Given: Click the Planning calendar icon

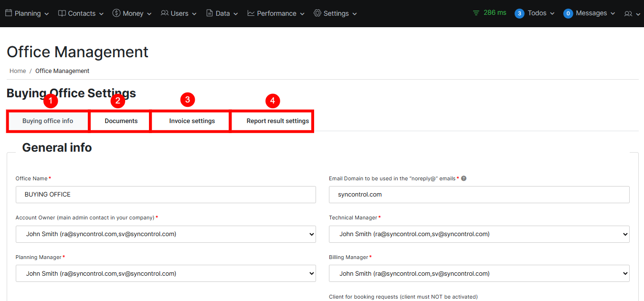Looking at the screenshot, I should point(9,13).
